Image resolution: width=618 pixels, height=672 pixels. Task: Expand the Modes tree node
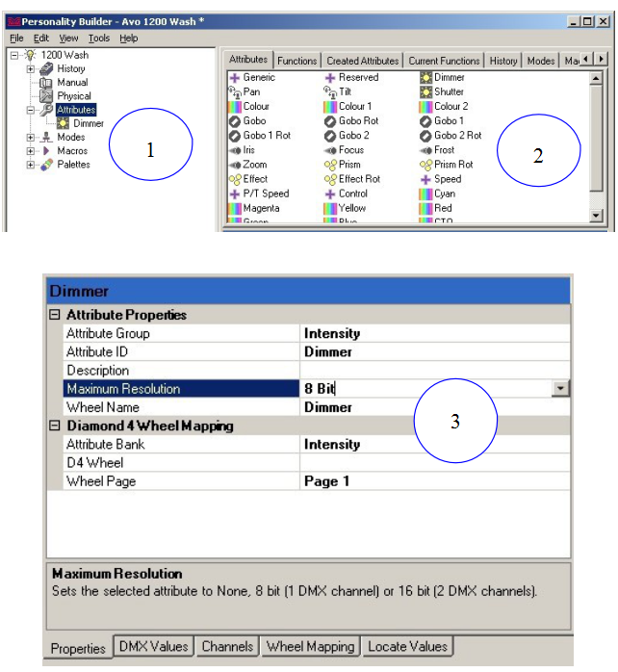31,138
